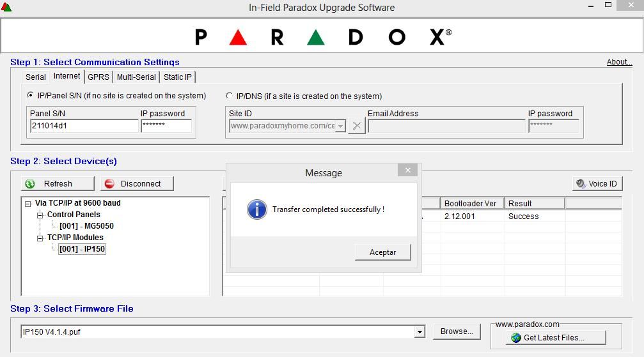Click the globe icon on Get Latest Files

516,338
